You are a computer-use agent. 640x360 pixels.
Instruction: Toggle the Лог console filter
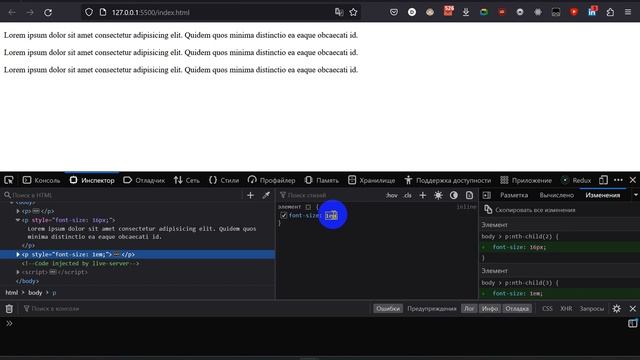[x=469, y=309]
